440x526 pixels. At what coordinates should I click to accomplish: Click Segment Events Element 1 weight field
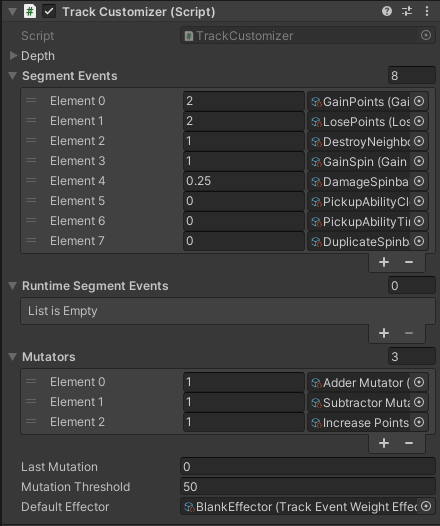pyautogui.click(x=244, y=121)
